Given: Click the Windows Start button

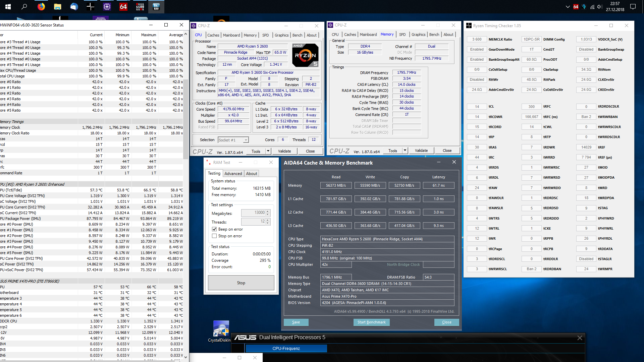Looking at the screenshot, I should click(8, 7).
